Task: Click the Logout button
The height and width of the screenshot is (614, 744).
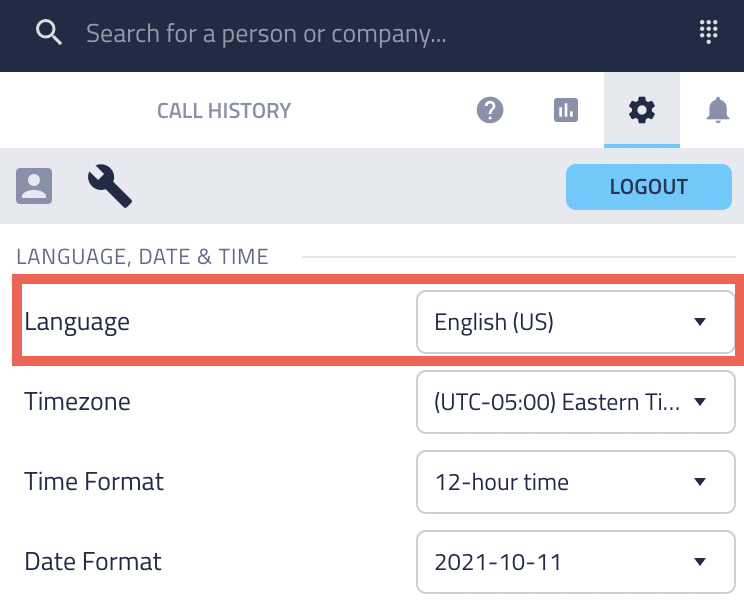Action: [x=649, y=187]
